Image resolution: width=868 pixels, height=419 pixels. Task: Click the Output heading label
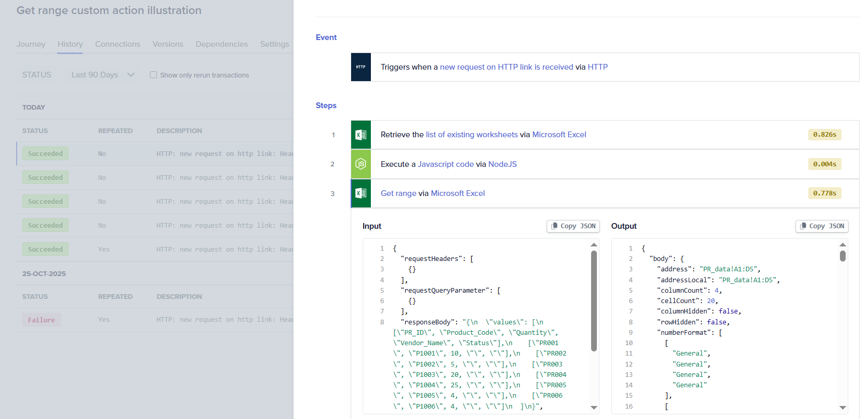click(624, 226)
